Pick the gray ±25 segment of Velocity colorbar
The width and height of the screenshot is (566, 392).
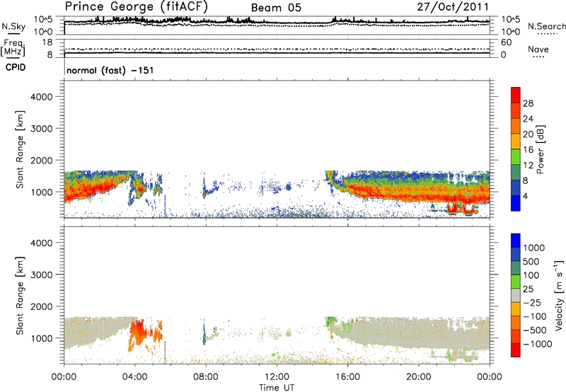point(516,296)
